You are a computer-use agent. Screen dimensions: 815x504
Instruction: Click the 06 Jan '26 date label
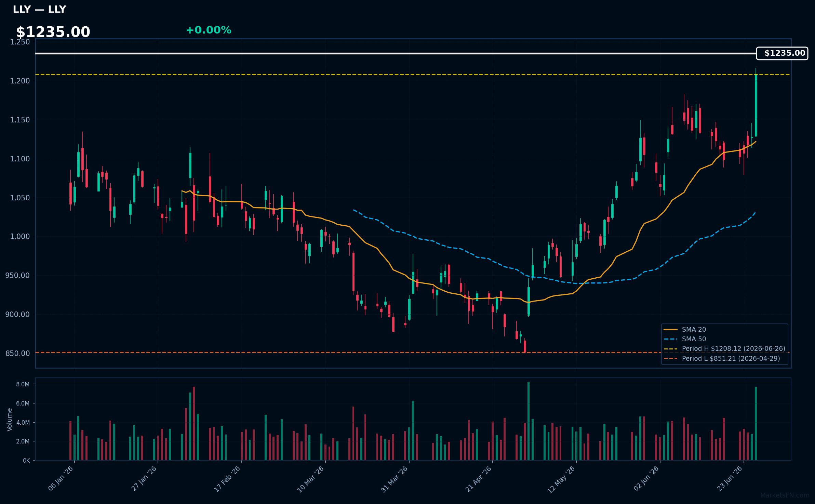(x=61, y=479)
